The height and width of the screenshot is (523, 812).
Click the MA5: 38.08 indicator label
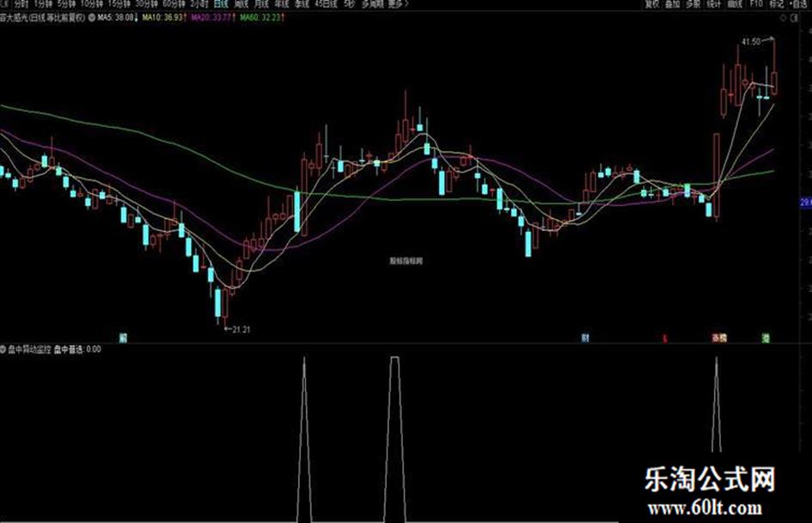tap(118, 18)
